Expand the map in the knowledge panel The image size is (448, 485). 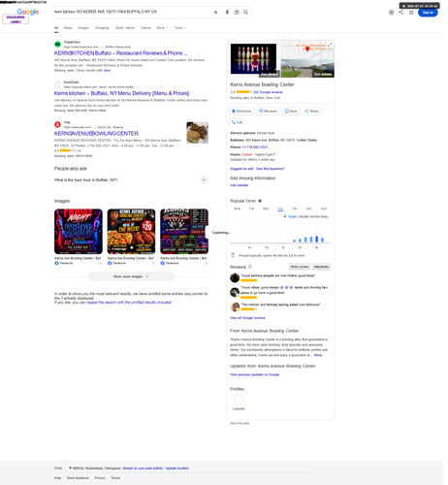click(x=330, y=45)
